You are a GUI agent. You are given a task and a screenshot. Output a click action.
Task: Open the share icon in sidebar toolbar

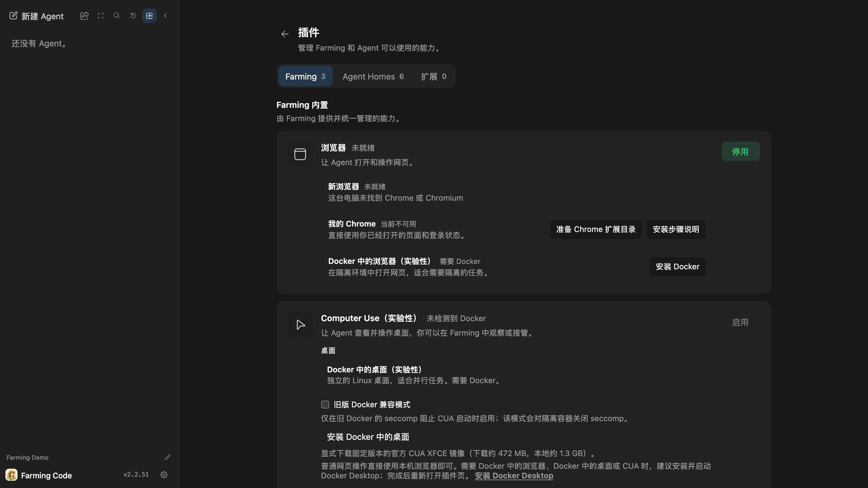tap(84, 16)
